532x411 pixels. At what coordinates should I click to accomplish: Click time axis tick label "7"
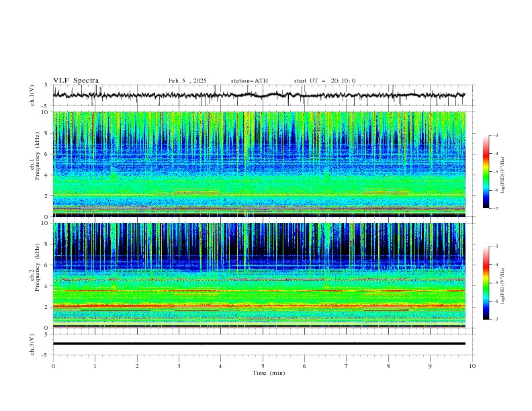347,366
